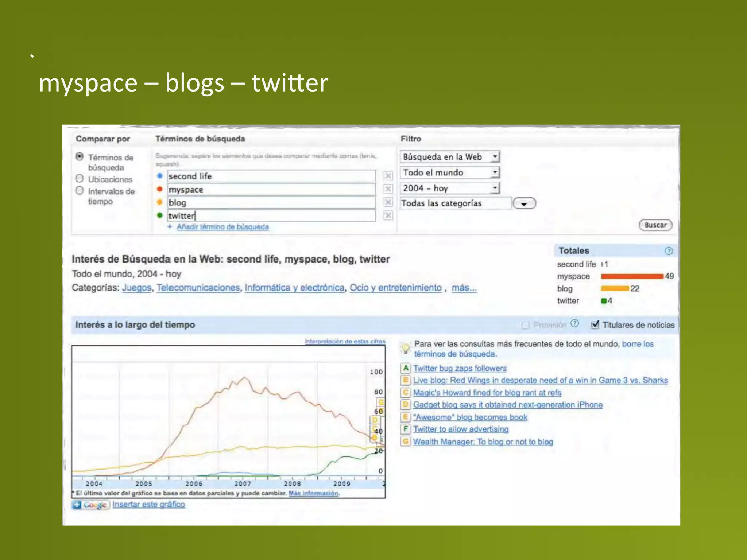Open the 'Live blog: Red Wings' headline
Image resolution: width=747 pixels, height=560 pixels.
pyautogui.click(x=541, y=380)
